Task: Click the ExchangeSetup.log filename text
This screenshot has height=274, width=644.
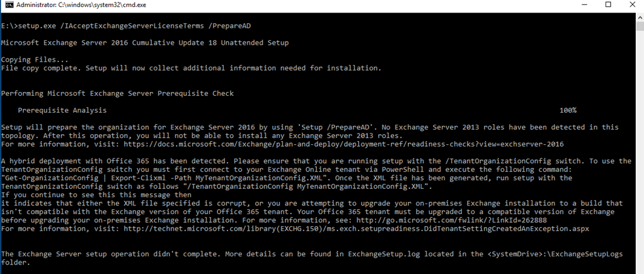Action: (x=384, y=254)
